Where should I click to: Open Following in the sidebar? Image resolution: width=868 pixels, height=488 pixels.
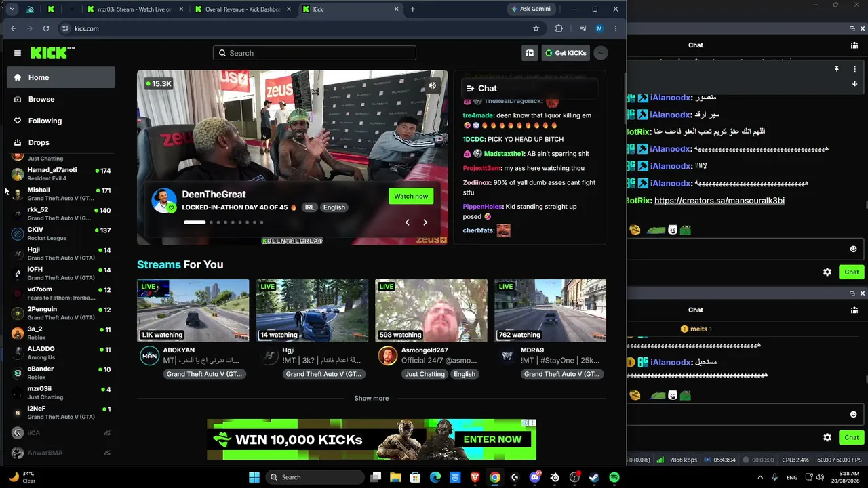tap(61, 121)
